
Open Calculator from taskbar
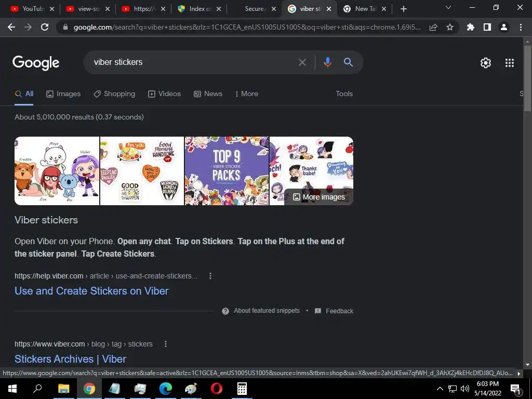pos(242,389)
